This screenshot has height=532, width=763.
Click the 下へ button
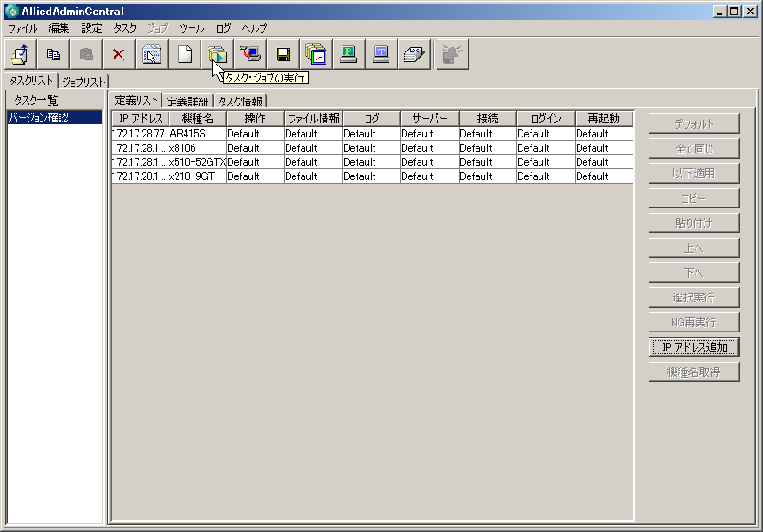(694, 273)
